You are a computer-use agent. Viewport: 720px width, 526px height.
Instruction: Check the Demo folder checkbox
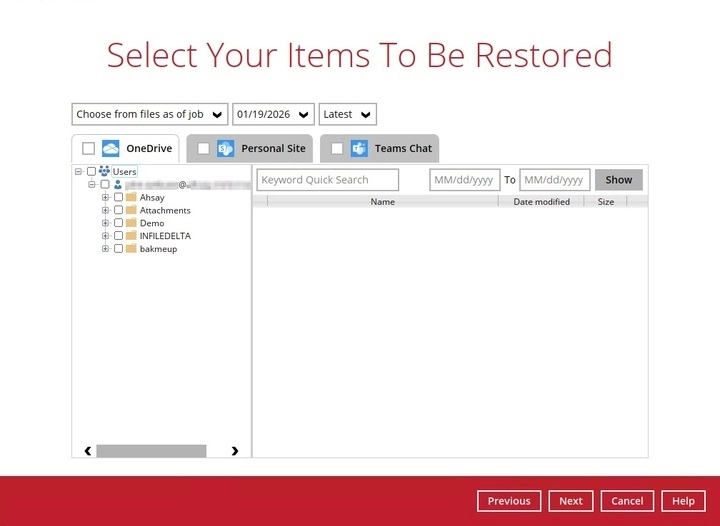(118, 223)
